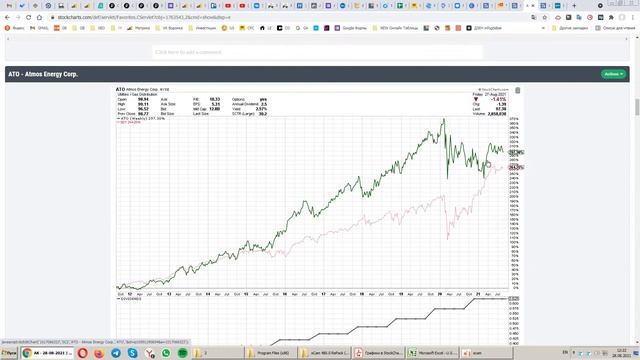Open the Windows Start button

point(9,353)
